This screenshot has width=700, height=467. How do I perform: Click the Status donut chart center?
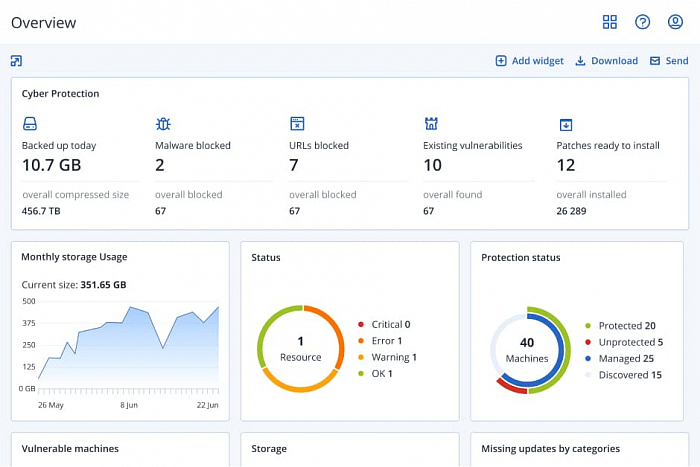(x=300, y=349)
